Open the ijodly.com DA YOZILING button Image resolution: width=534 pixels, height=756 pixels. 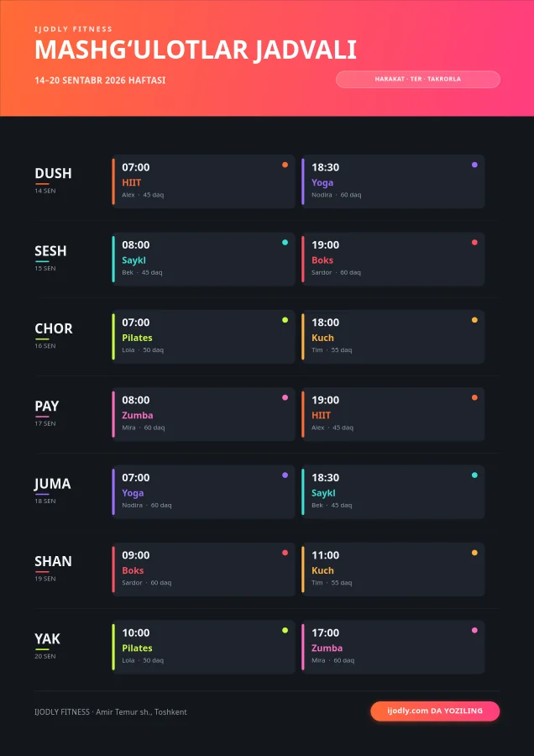pyautogui.click(x=435, y=711)
